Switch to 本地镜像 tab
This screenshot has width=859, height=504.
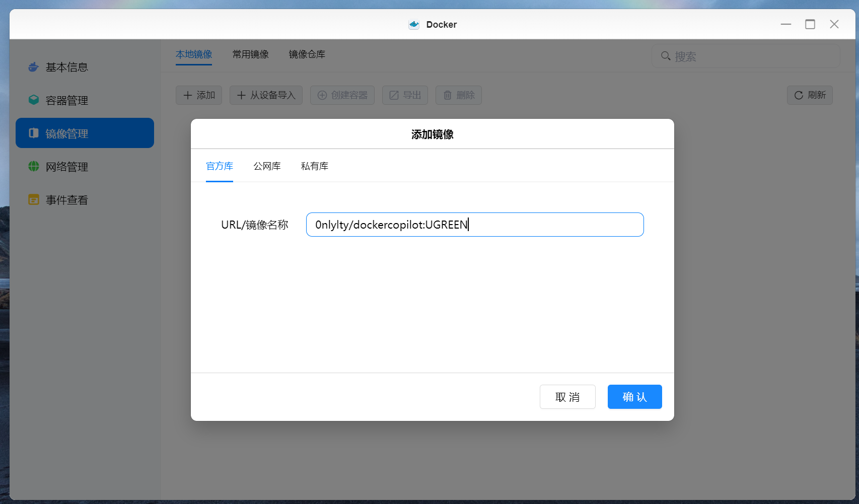tap(194, 54)
